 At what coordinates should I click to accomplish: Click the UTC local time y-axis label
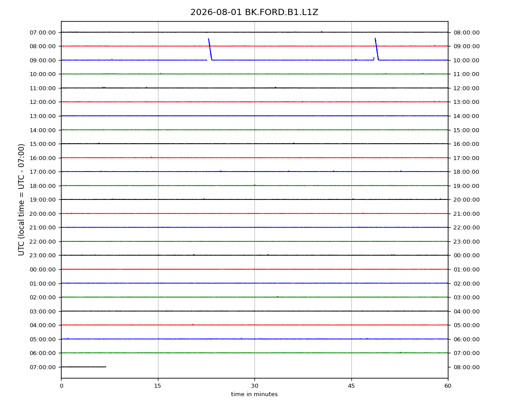point(21,200)
